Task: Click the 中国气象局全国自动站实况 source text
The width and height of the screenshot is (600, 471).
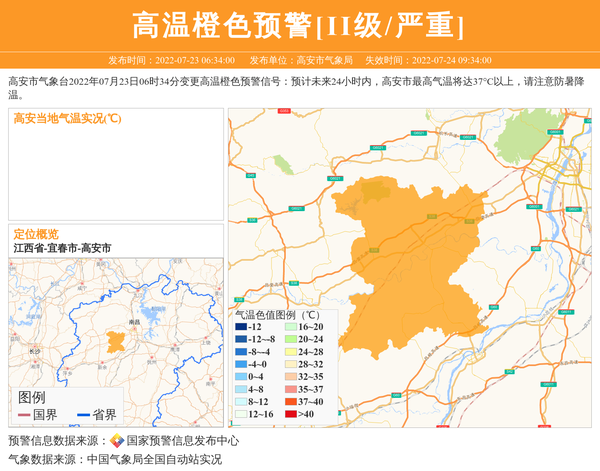Action: pyautogui.click(x=154, y=460)
